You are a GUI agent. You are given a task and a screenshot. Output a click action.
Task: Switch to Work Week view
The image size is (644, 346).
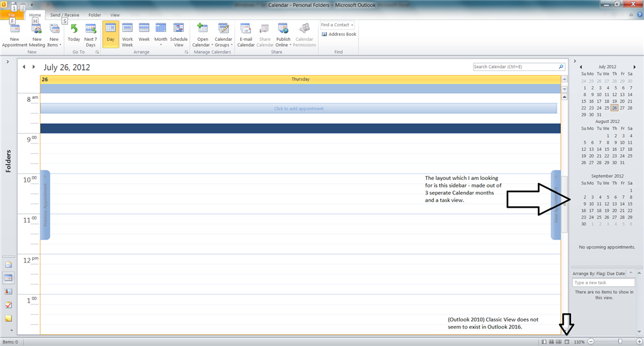tap(127, 35)
